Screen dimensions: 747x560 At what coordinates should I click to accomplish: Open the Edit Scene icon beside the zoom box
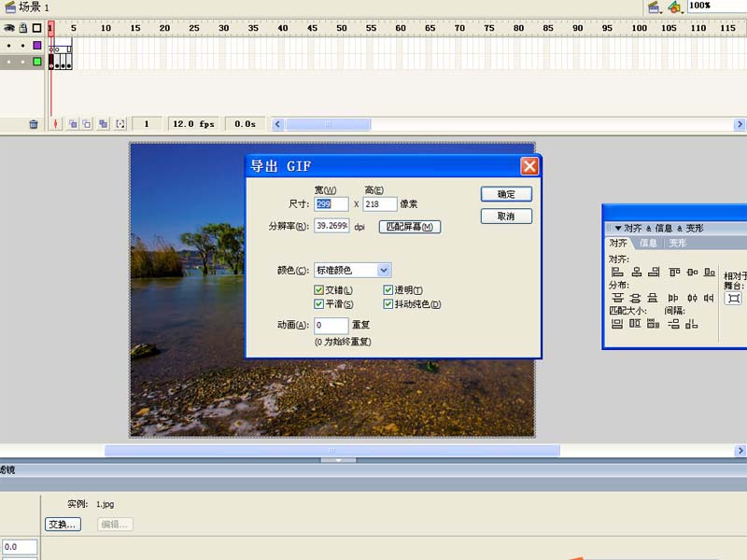tap(655, 7)
